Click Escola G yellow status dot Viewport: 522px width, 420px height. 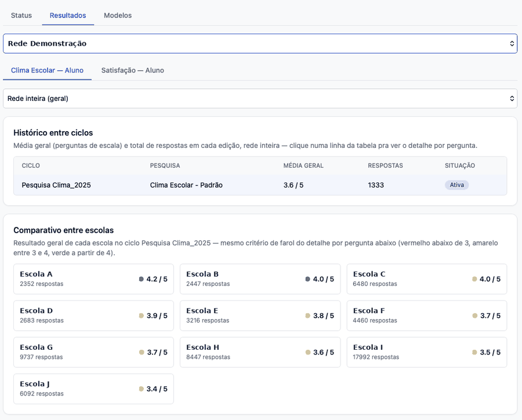click(x=142, y=352)
